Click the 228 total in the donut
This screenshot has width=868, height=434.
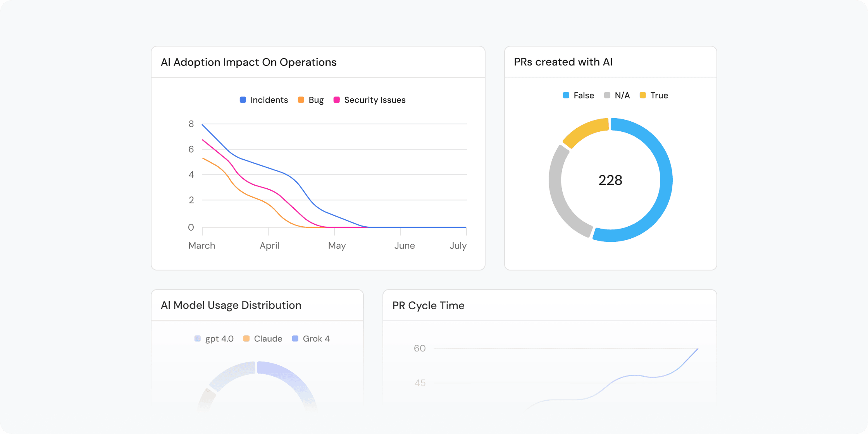[611, 180]
